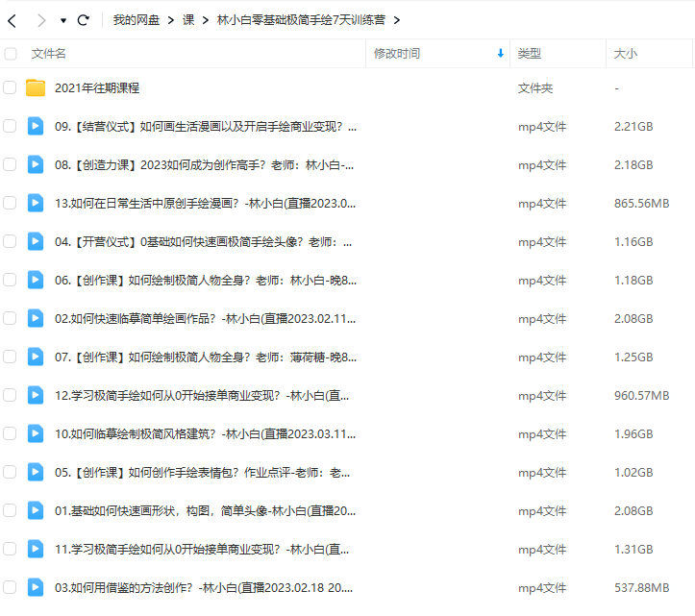Sort by 大小 column header
The height and width of the screenshot is (616, 695).
pos(625,54)
